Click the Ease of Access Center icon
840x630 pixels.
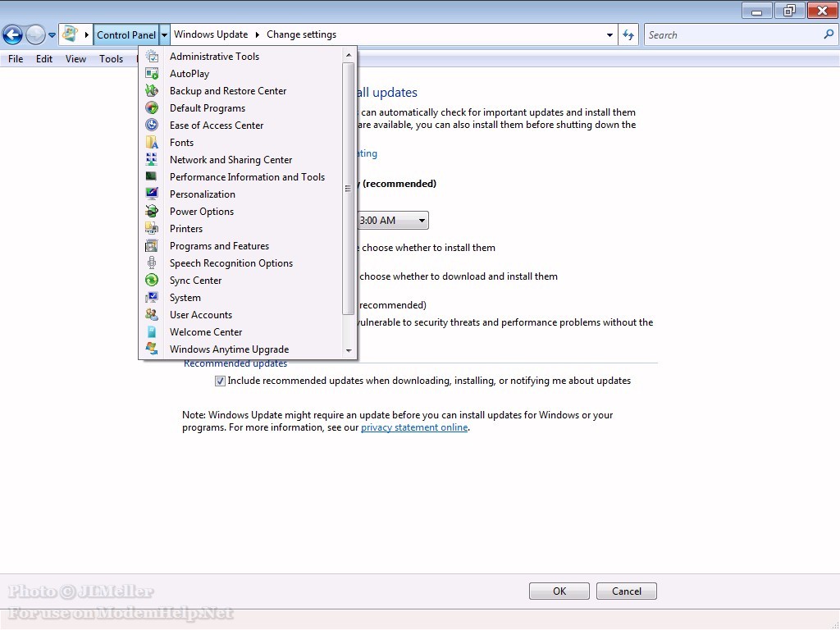(152, 125)
